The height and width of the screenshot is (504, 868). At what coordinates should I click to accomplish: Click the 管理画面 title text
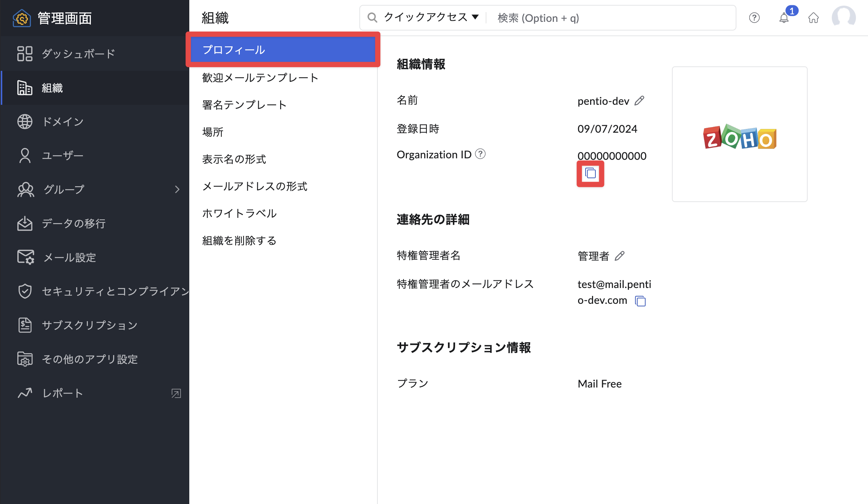click(64, 18)
